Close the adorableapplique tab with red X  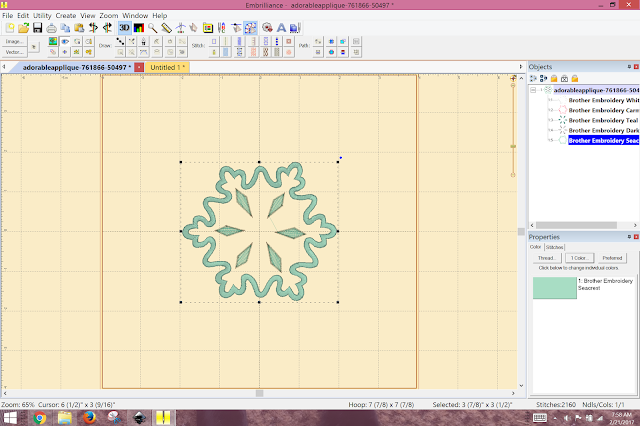[x=139, y=67]
